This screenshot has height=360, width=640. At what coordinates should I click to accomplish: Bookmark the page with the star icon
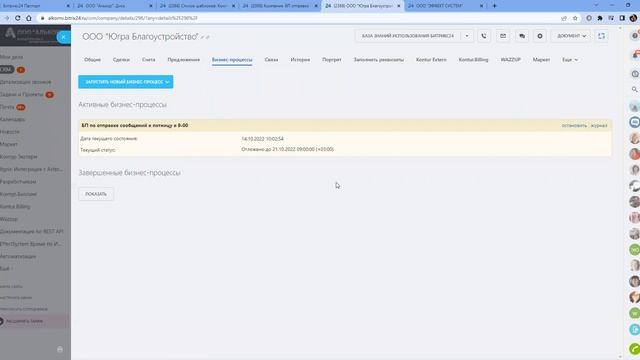click(575, 18)
